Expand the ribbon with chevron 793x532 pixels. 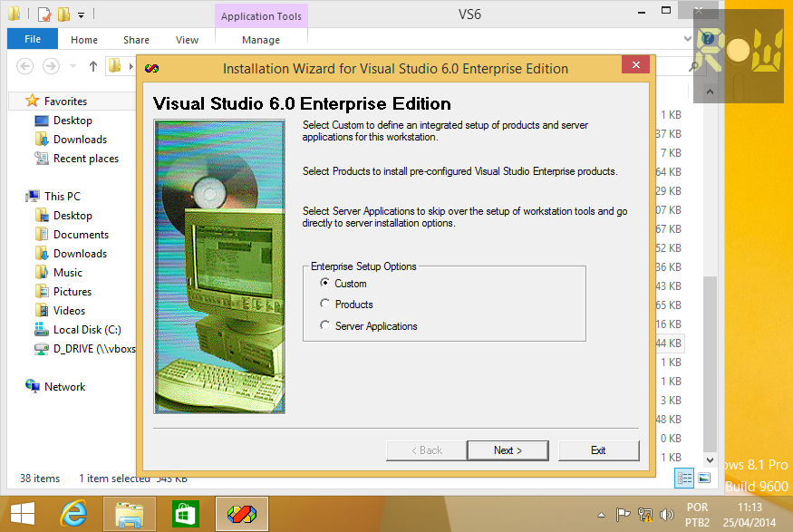click(x=687, y=38)
